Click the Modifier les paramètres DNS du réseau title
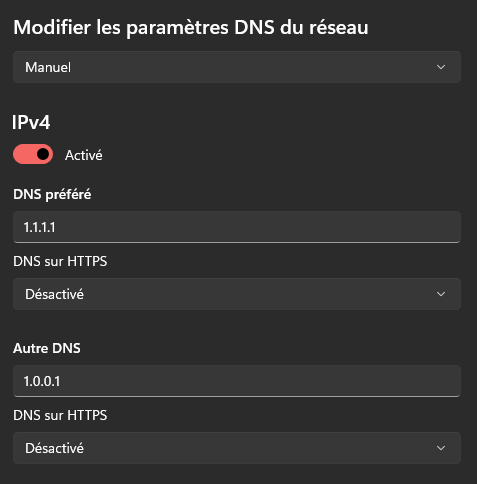Image resolution: width=477 pixels, height=484 pixels. coord(191,27)
